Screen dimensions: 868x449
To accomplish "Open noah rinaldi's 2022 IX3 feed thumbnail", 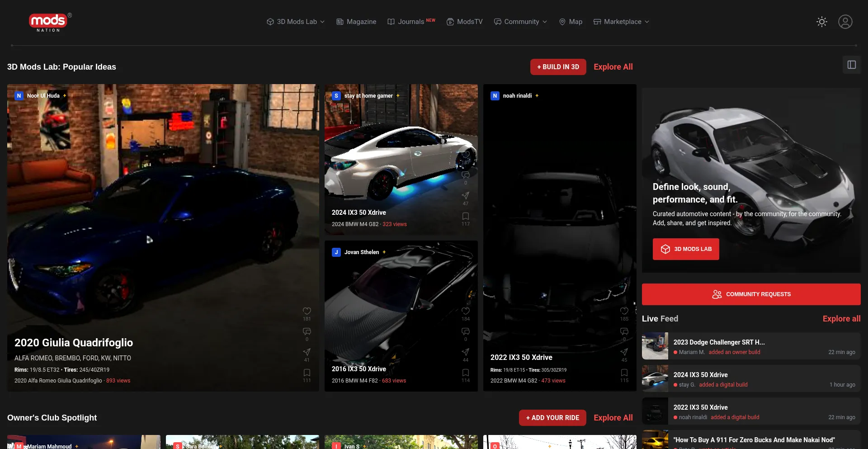I will click(x=655, y=411).
